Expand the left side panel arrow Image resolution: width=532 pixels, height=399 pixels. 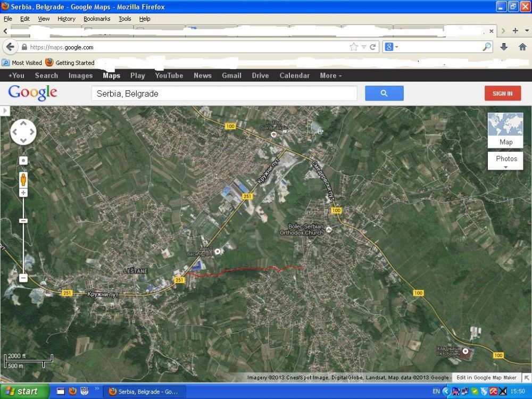(5, 111)
